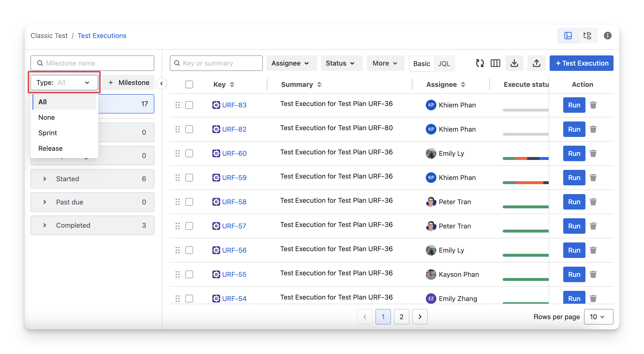Click the refresh/sync icon in toolbar
Image resolution: width=644 pixels, height=354 pixels.
[x=480, y=63]
